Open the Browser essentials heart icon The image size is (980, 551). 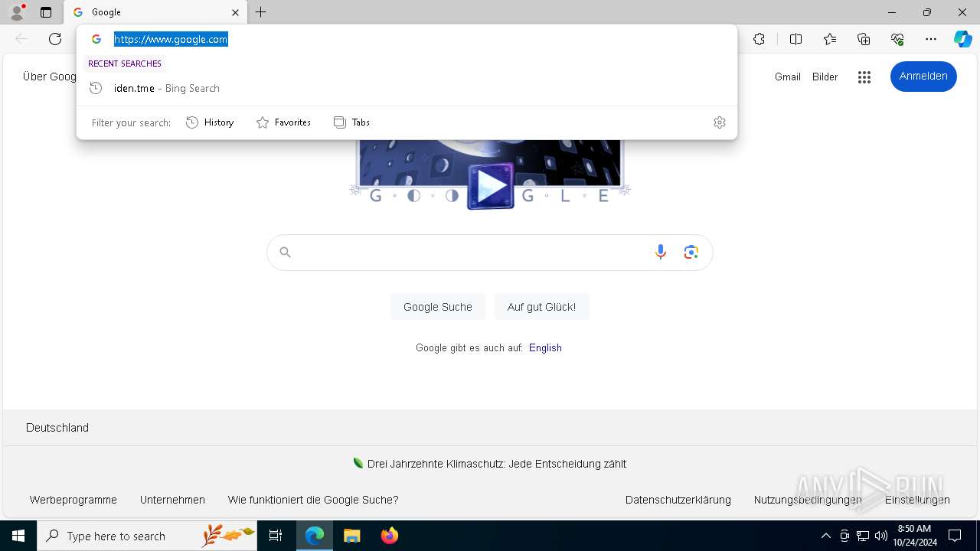coord(897,39)
